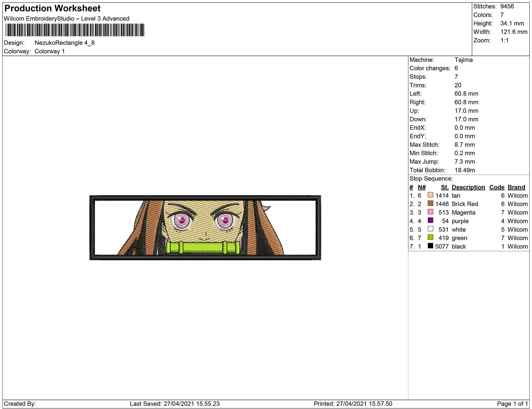Select the "Color changes:" label

[430, 68]
